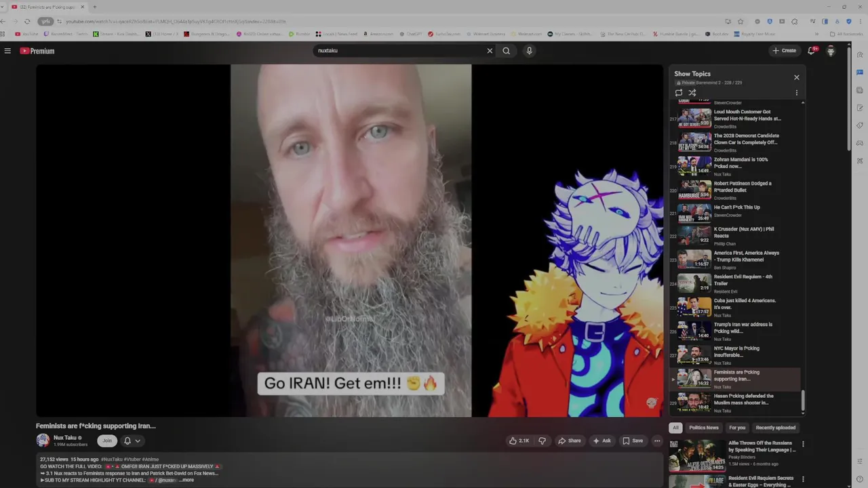The image size is (868, 488).
Task: Open more actions ellipsis below video
Action: pos(657,441)
